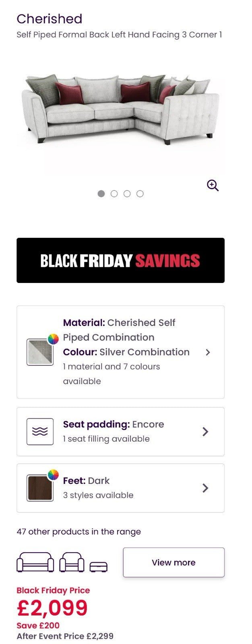Expand the Material and Colour options chevron
252x644 pixels.
(x=208, y=352)
